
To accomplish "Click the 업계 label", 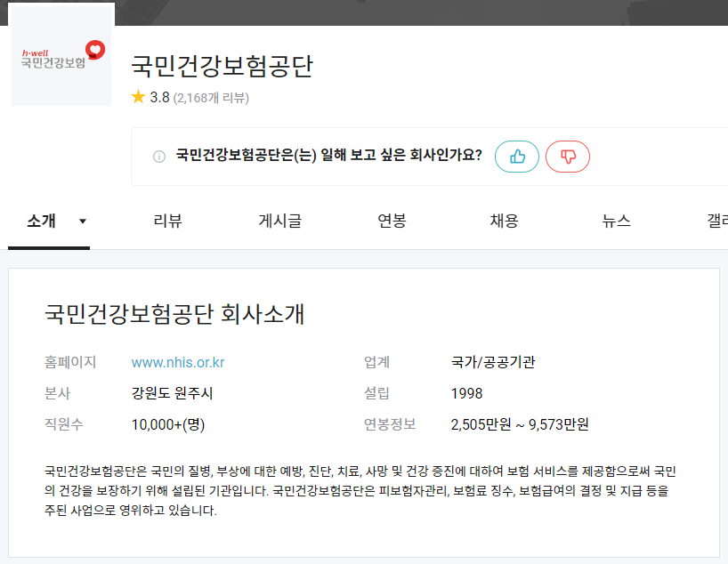I will pos(376,362).
